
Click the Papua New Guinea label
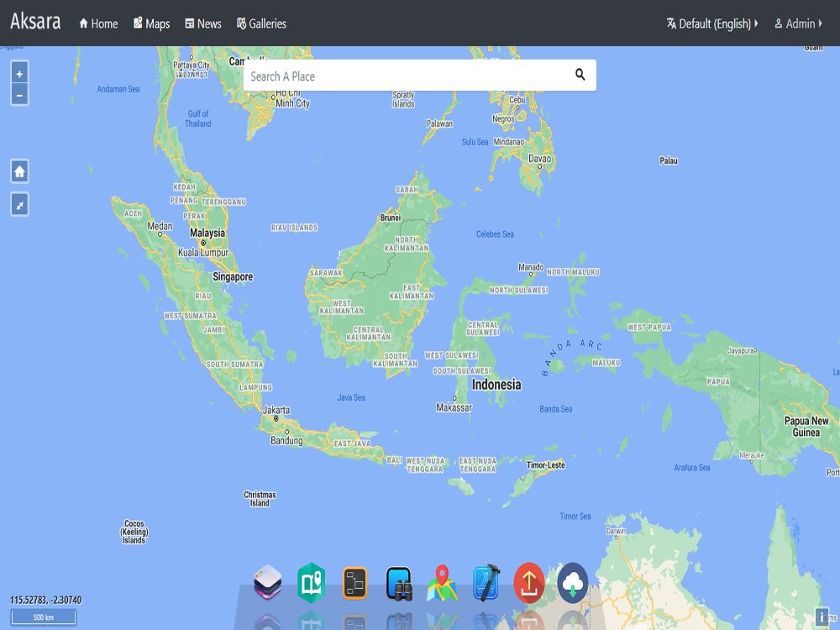tap(806, 427)
